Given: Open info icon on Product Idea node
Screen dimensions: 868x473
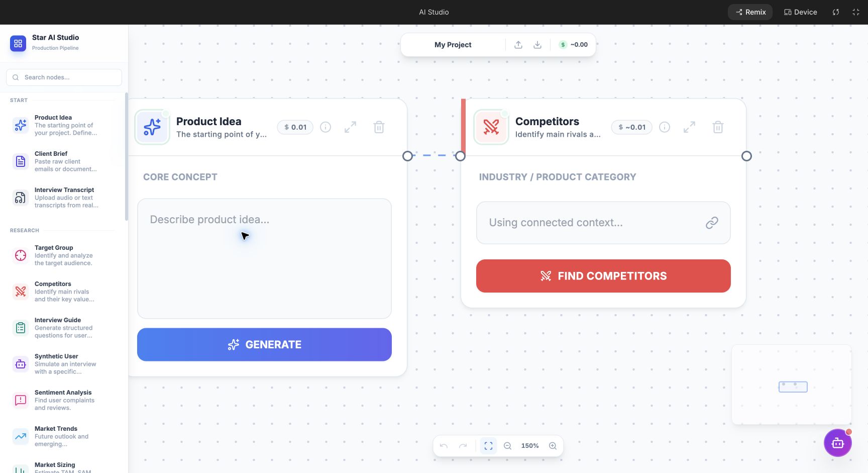Looking at the screenshot, I should (325, 127).
